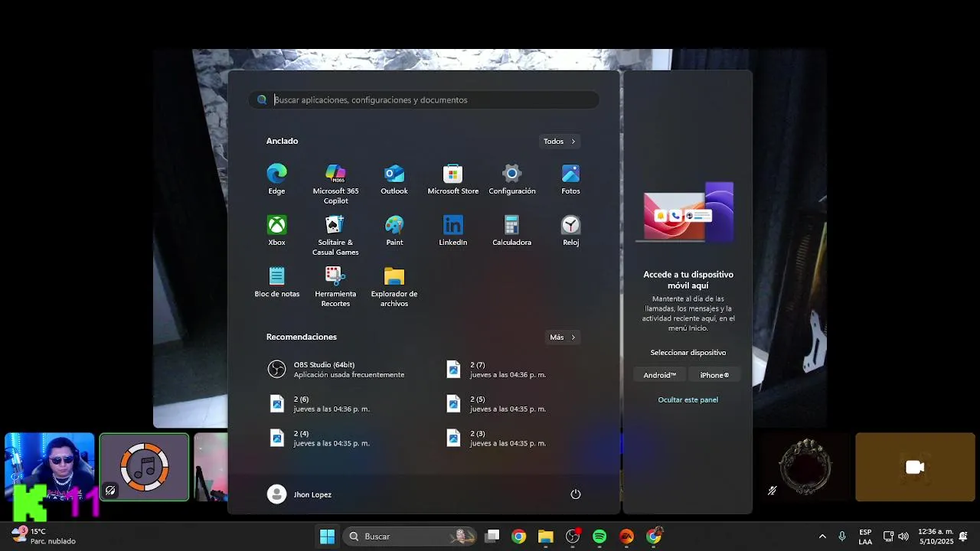The image size is (980, 551).
Task: Open Bloc de notas
Action: pos(276,282)
